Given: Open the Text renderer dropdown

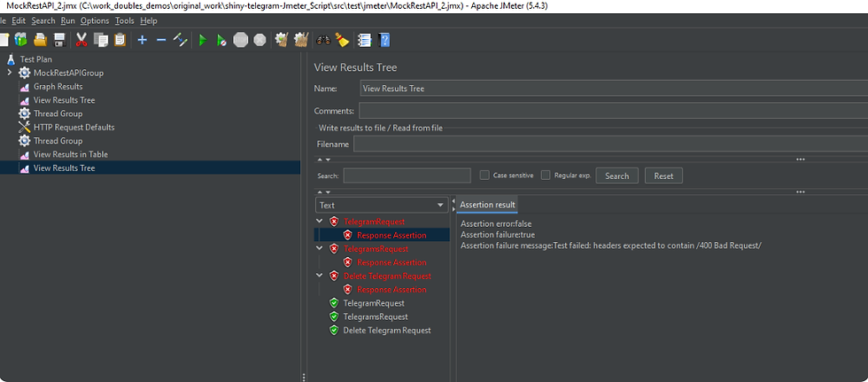Looking at the screenshot, I should pyautogui.click(x=382, y=206).
